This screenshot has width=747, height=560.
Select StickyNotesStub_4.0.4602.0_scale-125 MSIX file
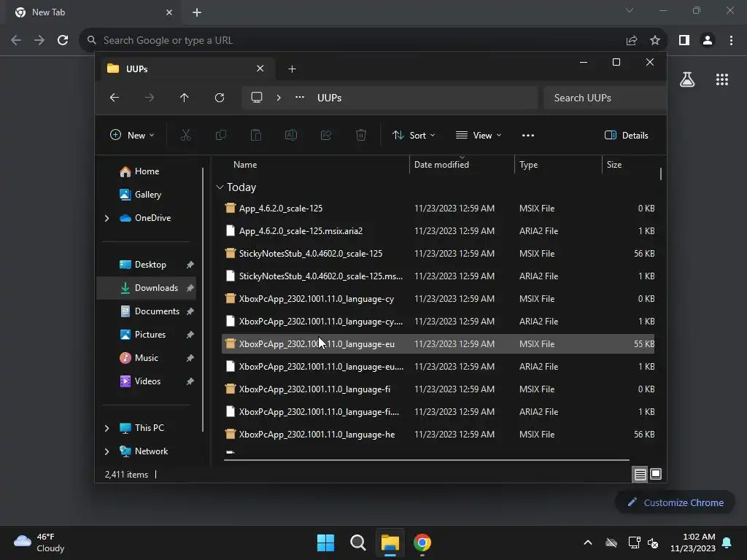tap(438, 253)
